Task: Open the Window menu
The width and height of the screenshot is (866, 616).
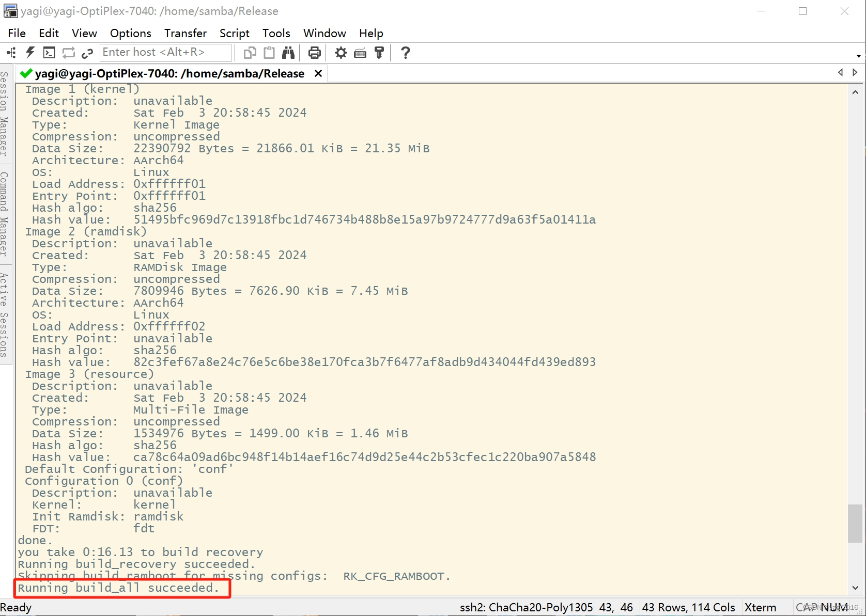Action: click(324, 33)
